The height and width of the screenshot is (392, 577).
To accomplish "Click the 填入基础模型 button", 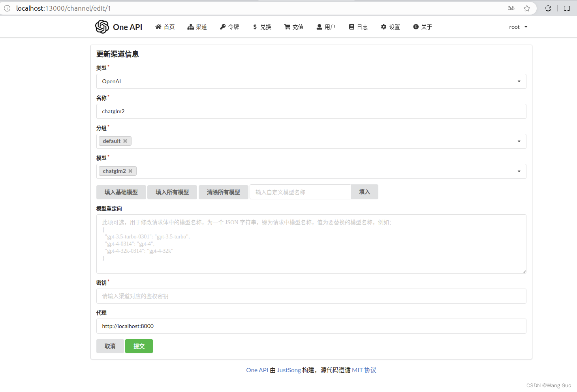I will (x=121, y=192).
